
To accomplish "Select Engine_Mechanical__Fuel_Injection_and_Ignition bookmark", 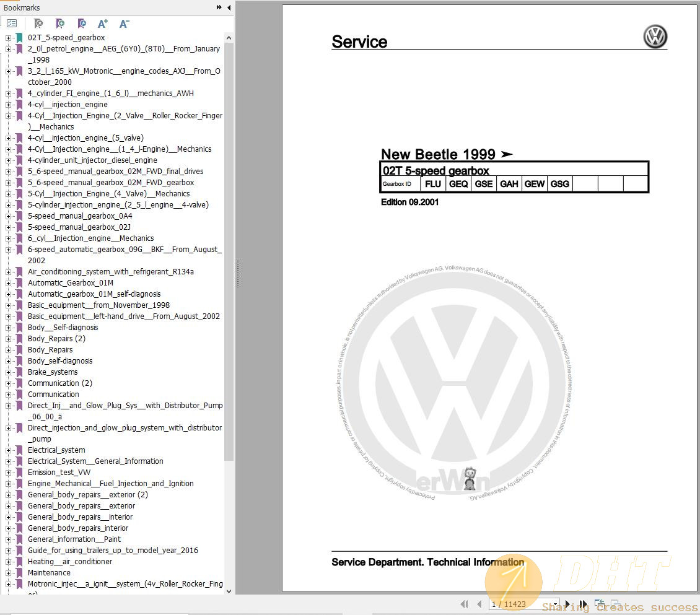I will [111, 483].
